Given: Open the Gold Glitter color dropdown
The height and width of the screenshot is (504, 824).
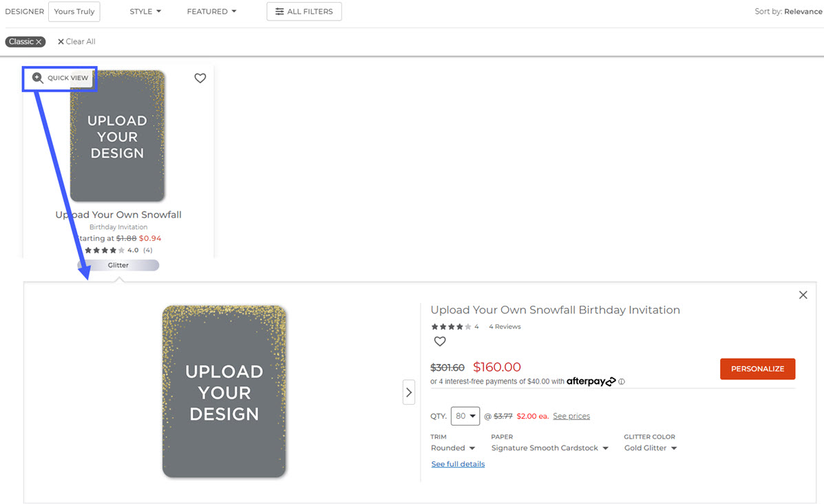Looking at the screenshot, I should click(649, 448).
